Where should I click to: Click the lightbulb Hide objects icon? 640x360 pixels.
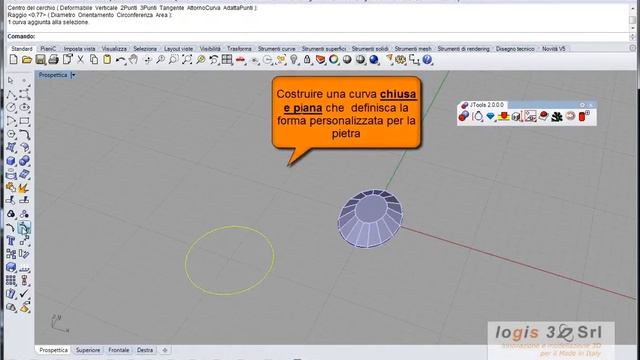pos(294,60)
